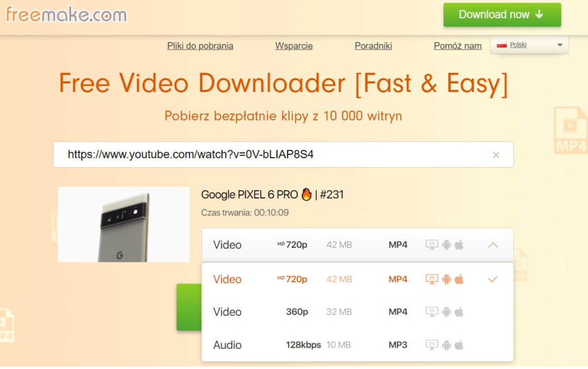The image size is (588, 369).
Task: Clear the URL with the X icon
Action: (x=496, y=155)
